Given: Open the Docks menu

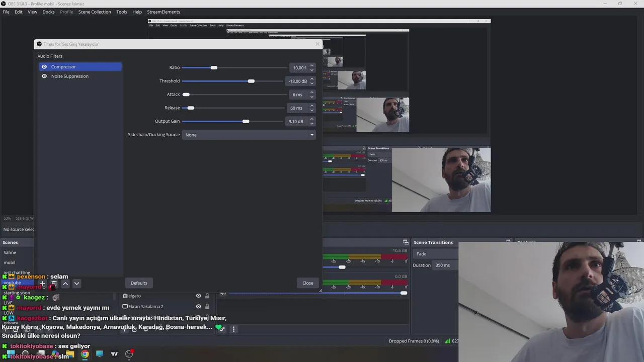Looking at the screenshot, I should click(48, 12).
